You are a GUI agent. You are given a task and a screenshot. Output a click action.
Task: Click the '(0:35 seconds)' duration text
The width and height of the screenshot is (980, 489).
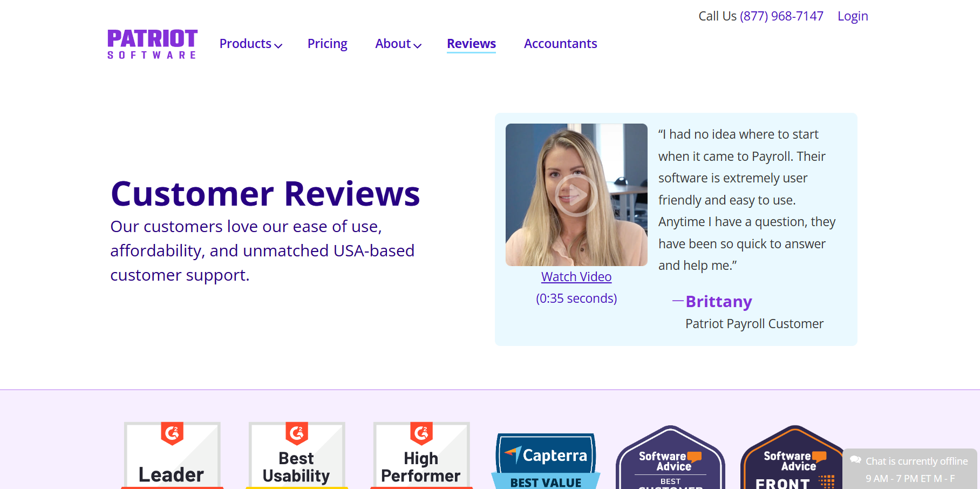[x=576, y=298]
